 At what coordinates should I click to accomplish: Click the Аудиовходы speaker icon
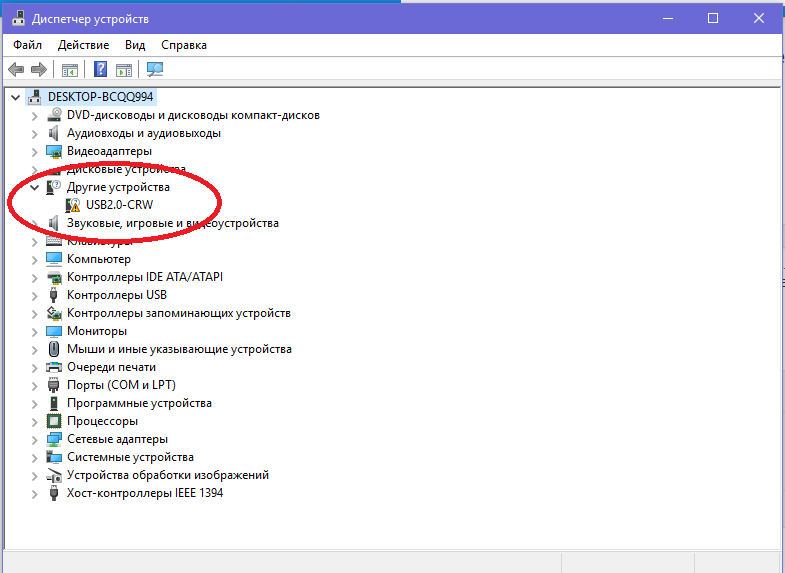54,133
